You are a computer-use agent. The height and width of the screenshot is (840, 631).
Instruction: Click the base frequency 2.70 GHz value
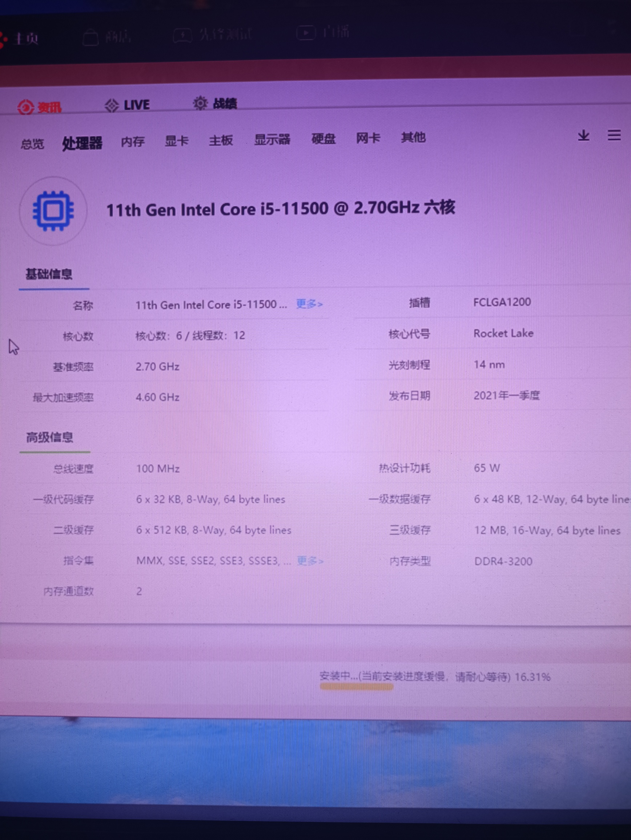tap(157, 367)
